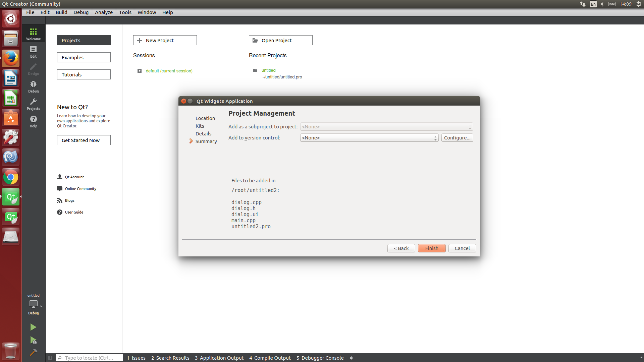Launch Firefox from the Ubuntu dock

(x=11, y=58)
